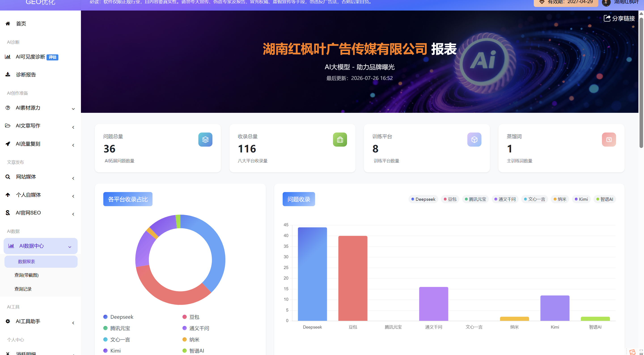Expand the 个人自媒体 menu chevron
The height and width of the screenshot is (355, 644).
[x=73, y=196]
